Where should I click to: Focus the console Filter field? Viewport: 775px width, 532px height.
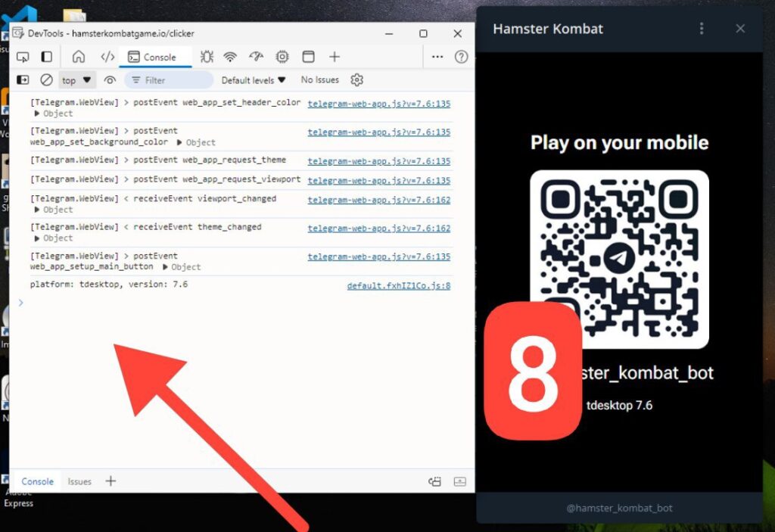point(169,80)
